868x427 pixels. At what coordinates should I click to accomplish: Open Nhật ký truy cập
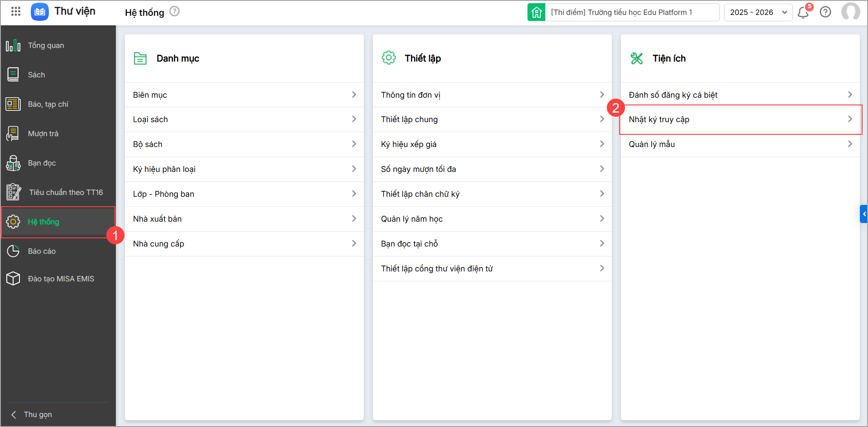pos(740,119)
